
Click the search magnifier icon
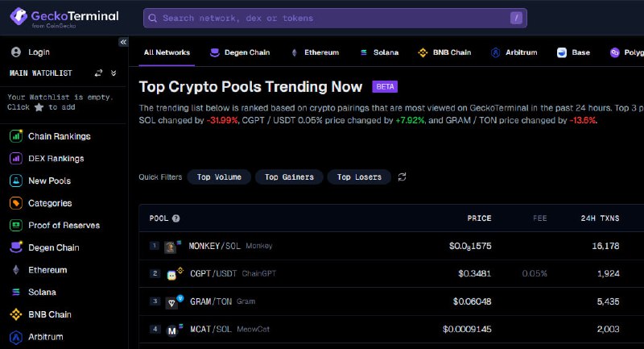click(x=152, y=18)
